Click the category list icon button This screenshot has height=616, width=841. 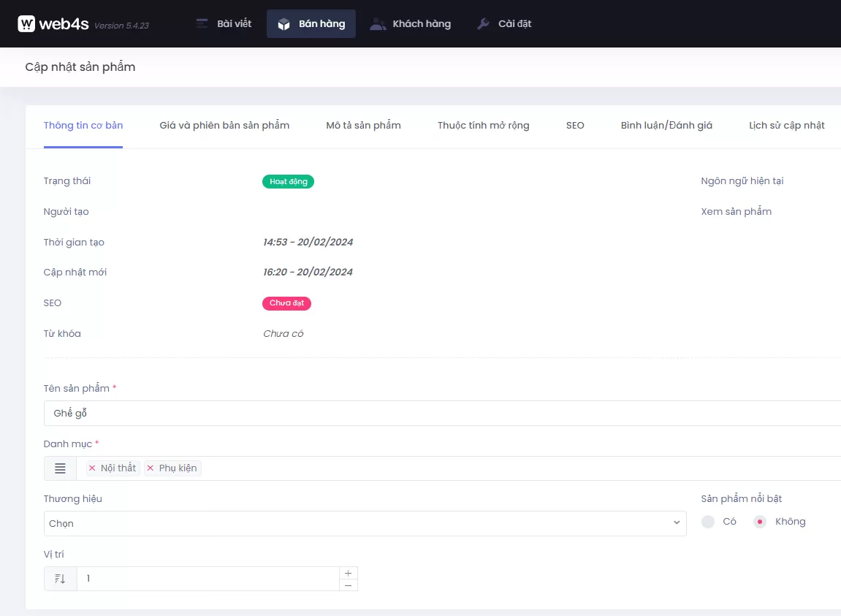[x=60, y=468]
